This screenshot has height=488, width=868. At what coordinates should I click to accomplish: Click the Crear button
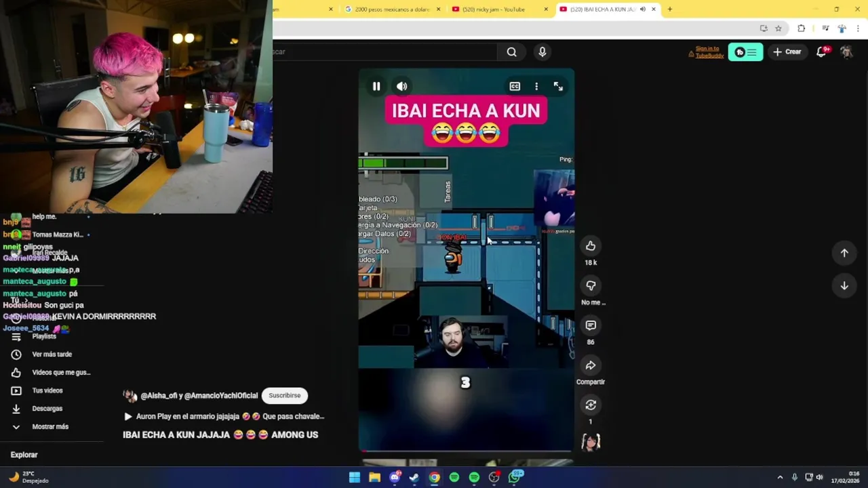(x=787, y=52)
